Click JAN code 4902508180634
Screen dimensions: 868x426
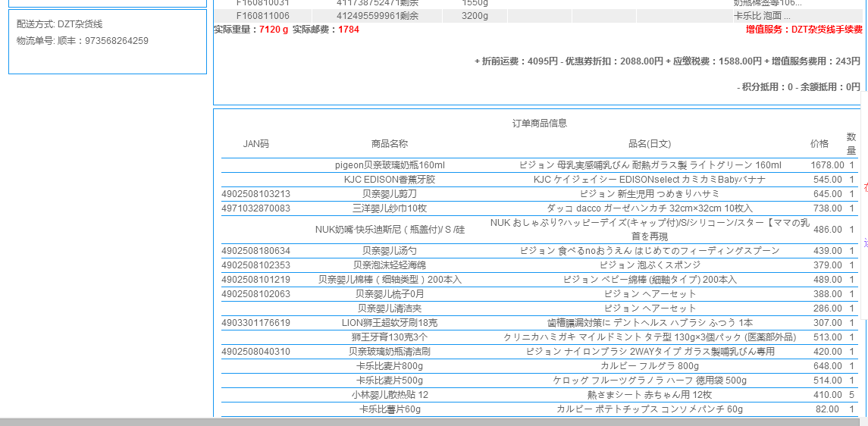[255, 251]
